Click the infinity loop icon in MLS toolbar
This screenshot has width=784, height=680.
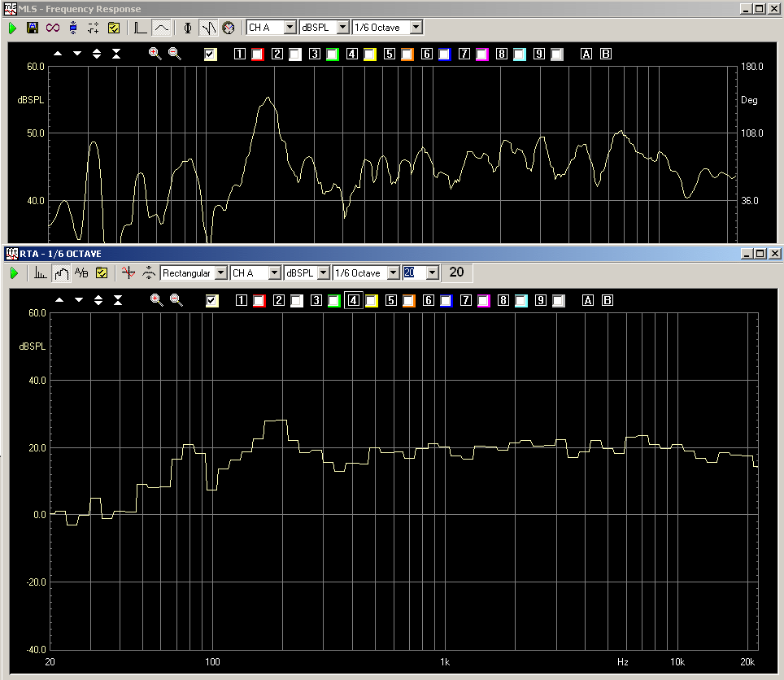(x=53, y=28)
